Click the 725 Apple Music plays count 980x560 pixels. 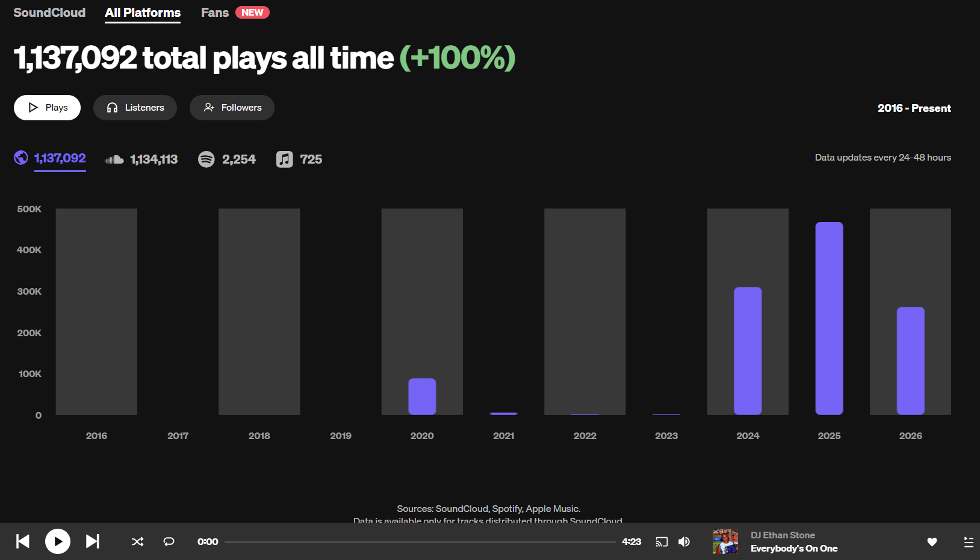311,159
